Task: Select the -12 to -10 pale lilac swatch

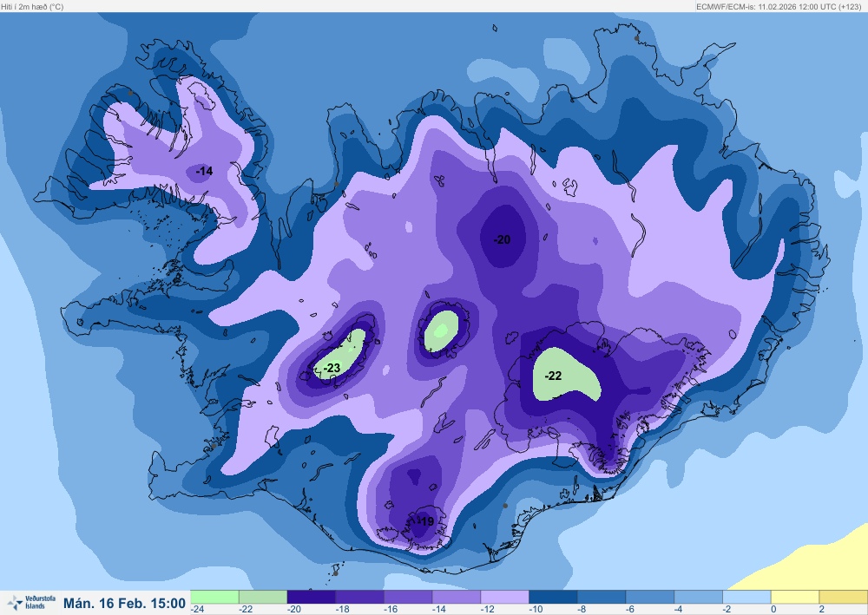Action: point(505,597)
